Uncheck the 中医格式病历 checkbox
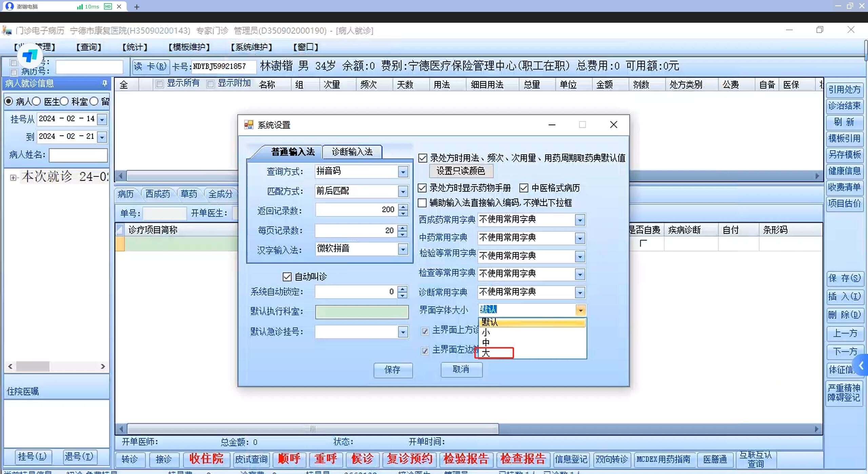This screenshot has height=474, width=868. click(524, 188)
